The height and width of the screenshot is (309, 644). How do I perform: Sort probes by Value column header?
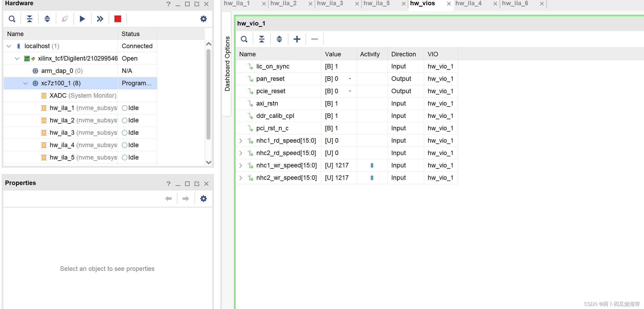(x=339, y=54)
